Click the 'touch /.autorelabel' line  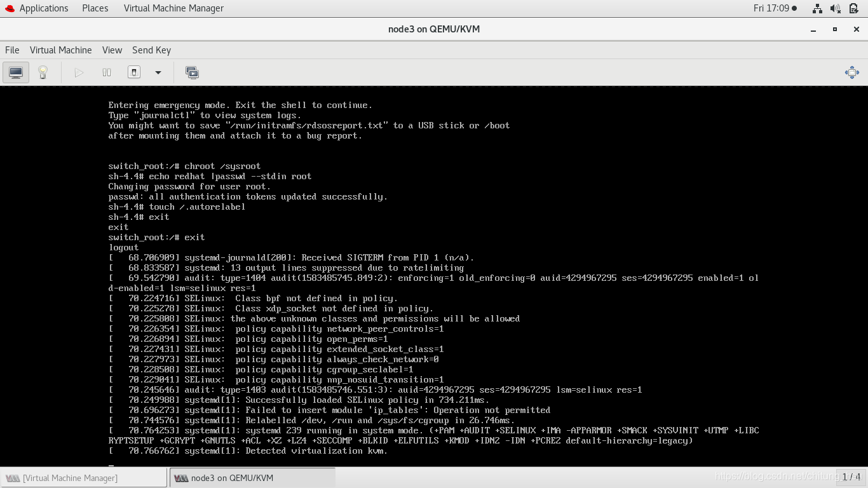click(177, 207)
